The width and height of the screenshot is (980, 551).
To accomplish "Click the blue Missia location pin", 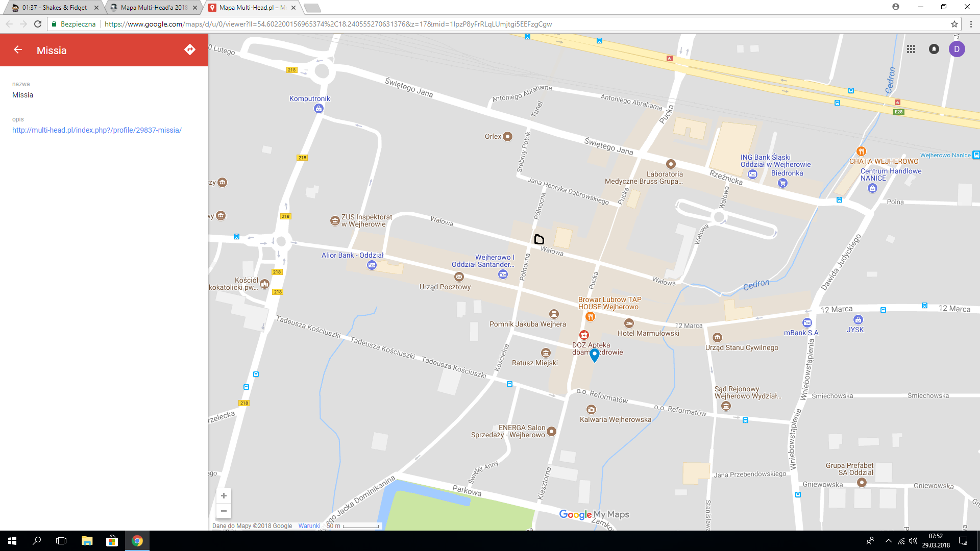I will pyautogui.click(x=594, y=355).
